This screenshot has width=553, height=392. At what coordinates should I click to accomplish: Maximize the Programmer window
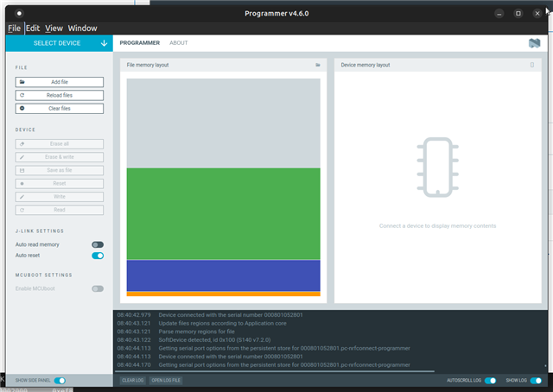point(518,14)
